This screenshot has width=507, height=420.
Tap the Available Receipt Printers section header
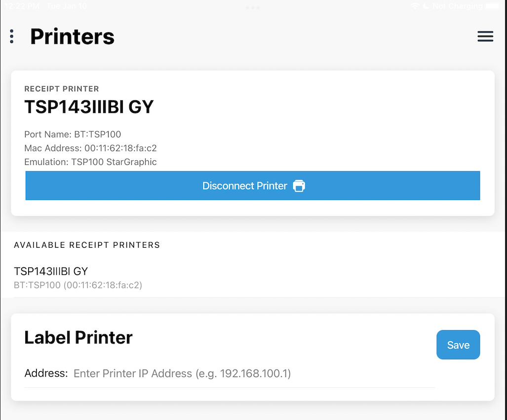[87, 245]
